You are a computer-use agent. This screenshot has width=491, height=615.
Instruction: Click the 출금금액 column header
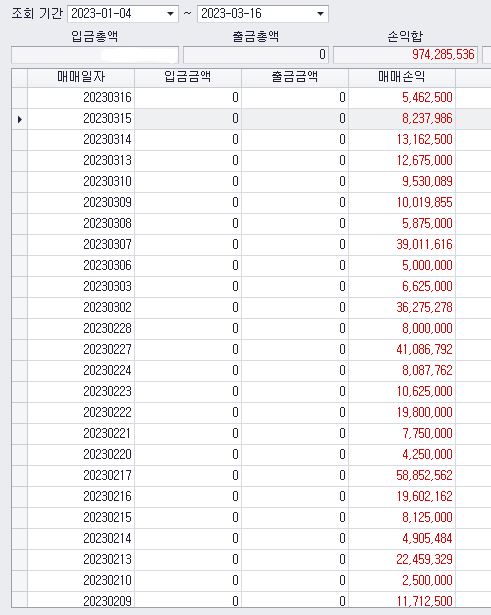(295, 77)
